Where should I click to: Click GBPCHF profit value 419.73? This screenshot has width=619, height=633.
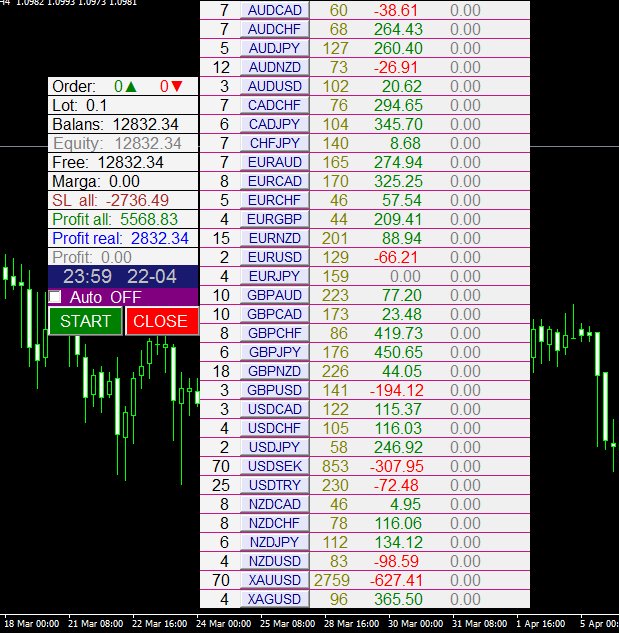point(398,333)
